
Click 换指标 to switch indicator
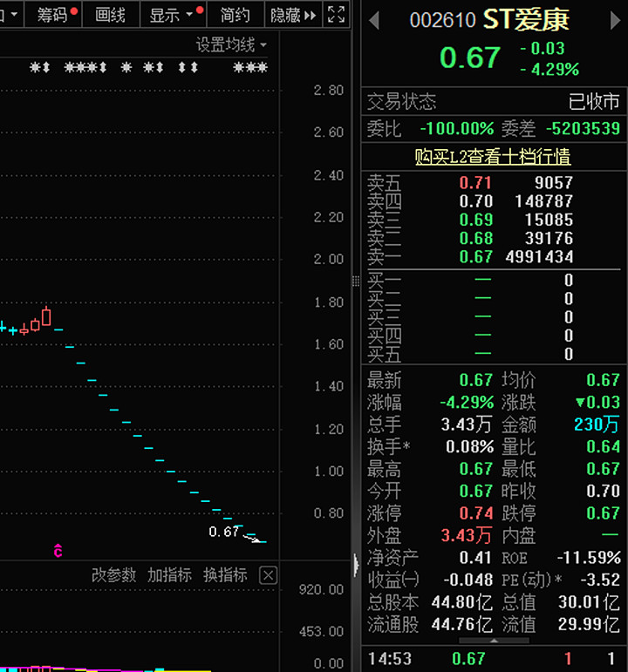tap(225, 574)
